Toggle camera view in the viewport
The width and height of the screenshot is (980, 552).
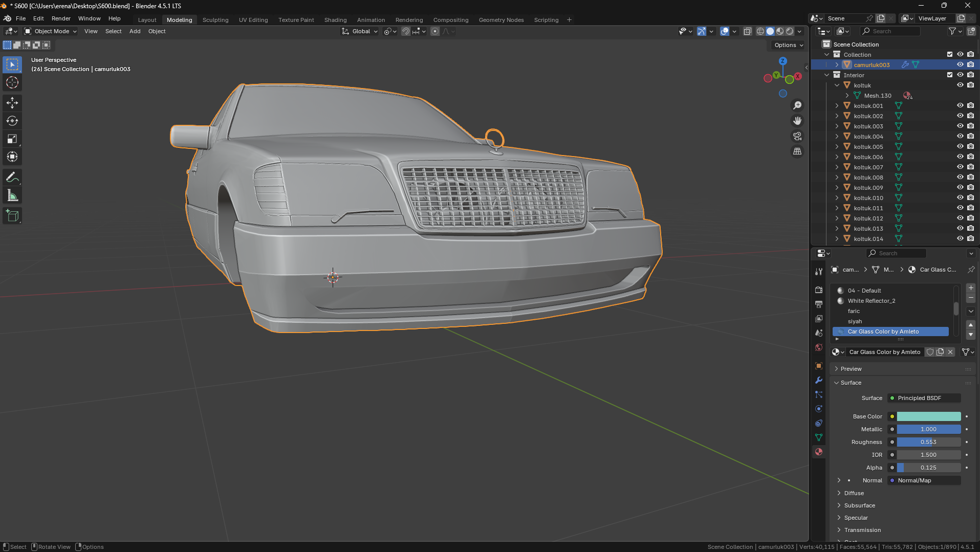click(797, 136)
